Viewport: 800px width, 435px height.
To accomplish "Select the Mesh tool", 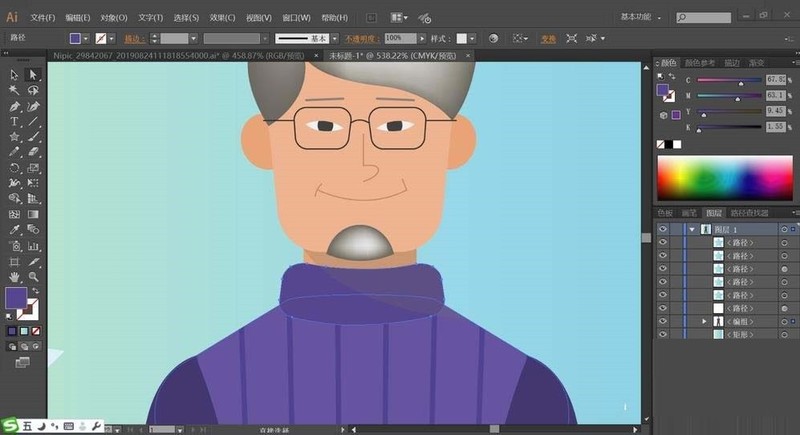I will click(14, 214).
